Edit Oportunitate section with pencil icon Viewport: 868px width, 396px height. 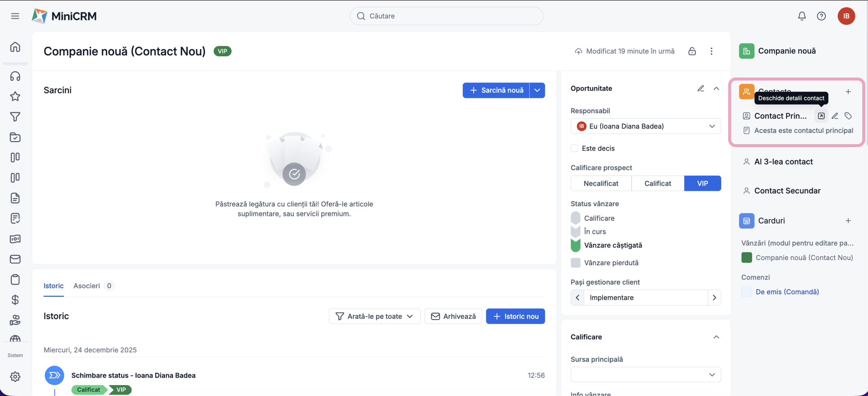[x=701, y=88]
